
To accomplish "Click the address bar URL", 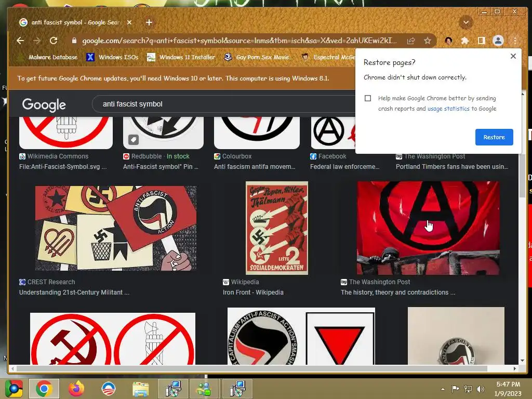I will (239, 41).
